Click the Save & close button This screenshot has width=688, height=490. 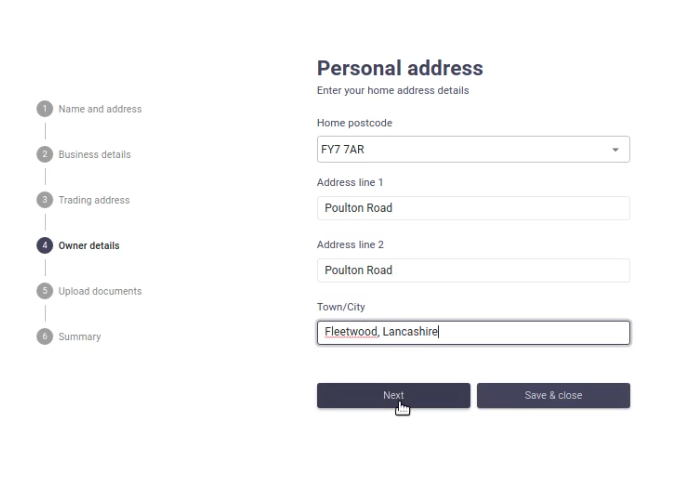click(553, 395)
